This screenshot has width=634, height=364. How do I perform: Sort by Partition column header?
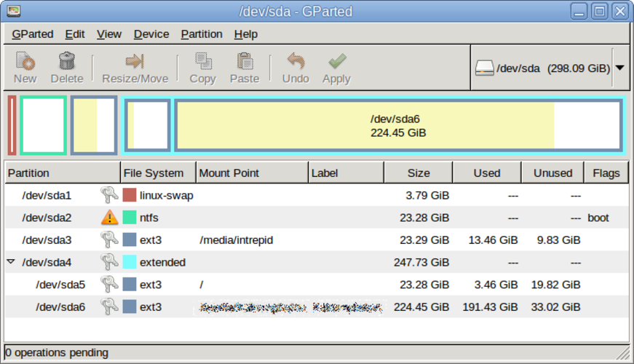point(63,173)
